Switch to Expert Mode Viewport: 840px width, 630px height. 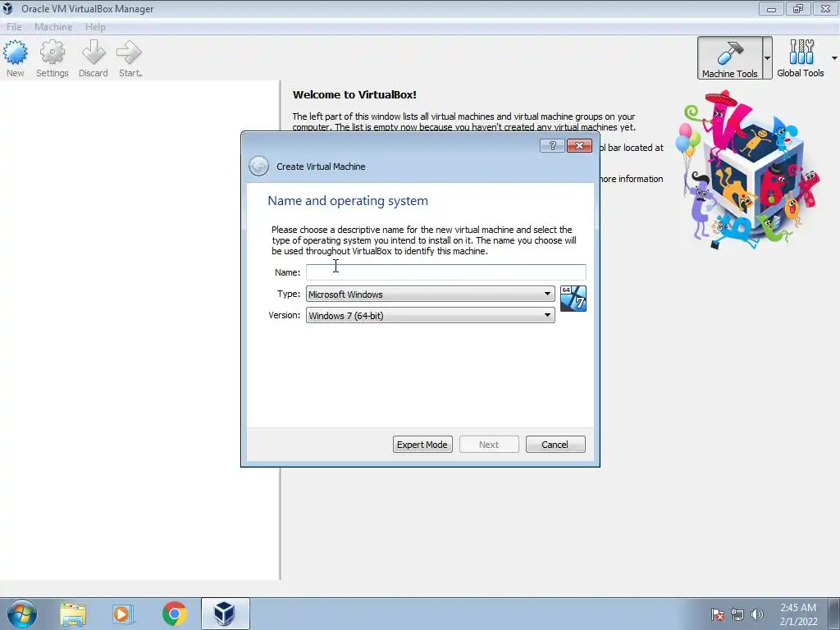(x=422, y=444)
